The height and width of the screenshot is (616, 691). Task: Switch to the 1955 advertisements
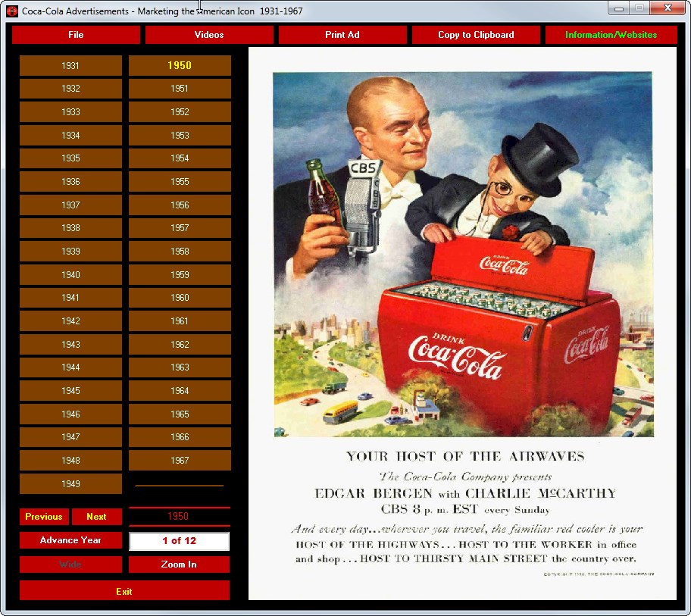click(179, 181)
